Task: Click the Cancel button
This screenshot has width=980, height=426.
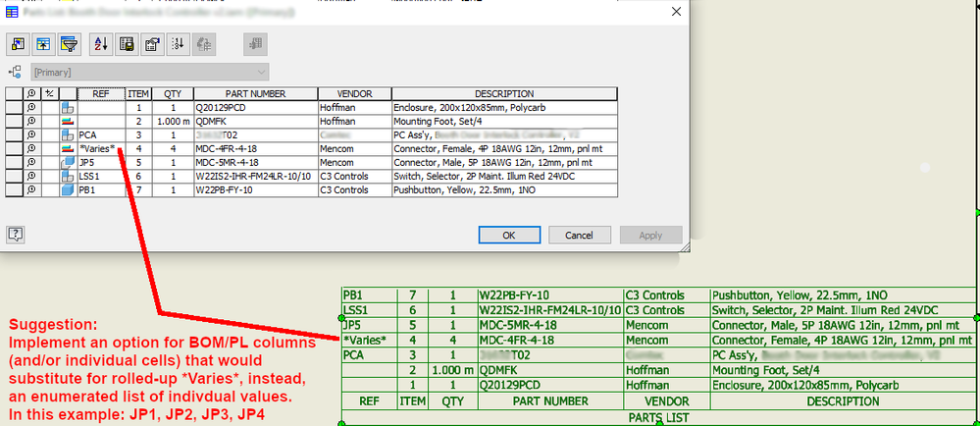Action: click(x=579, y=236)
